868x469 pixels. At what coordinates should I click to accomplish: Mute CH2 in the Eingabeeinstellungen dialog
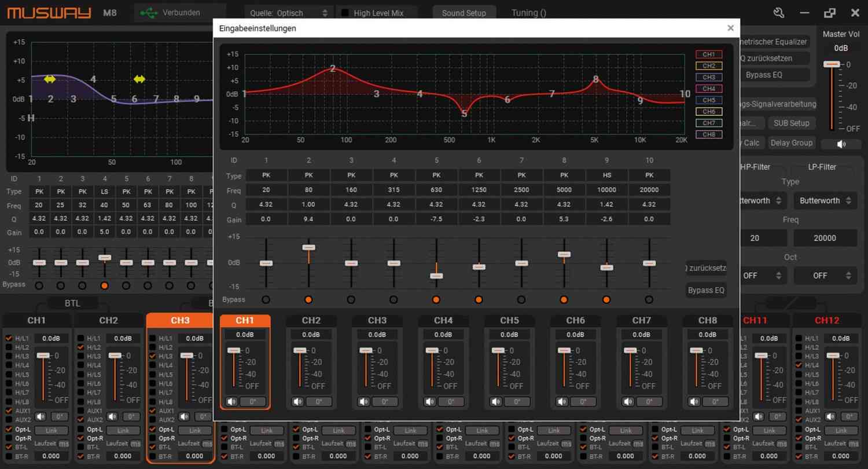(x=297, y=401)
